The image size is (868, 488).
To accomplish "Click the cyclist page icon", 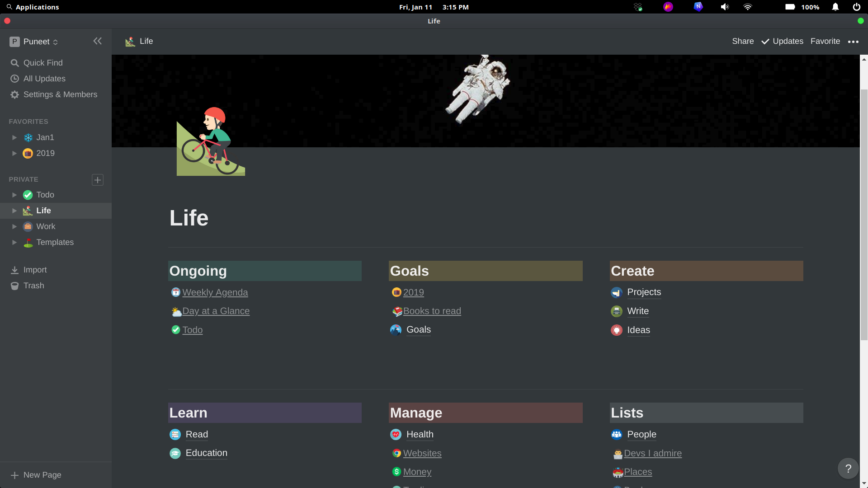I will pos(211,141).
